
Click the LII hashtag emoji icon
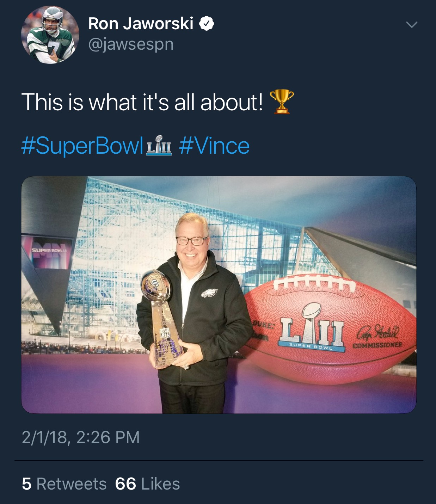[159, 146]
